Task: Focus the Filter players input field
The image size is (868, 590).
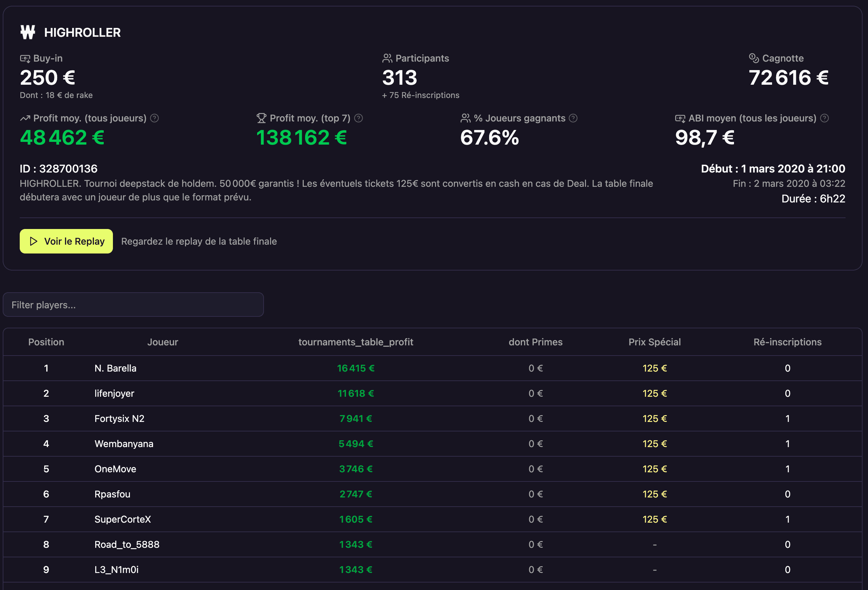Action: 133,305
